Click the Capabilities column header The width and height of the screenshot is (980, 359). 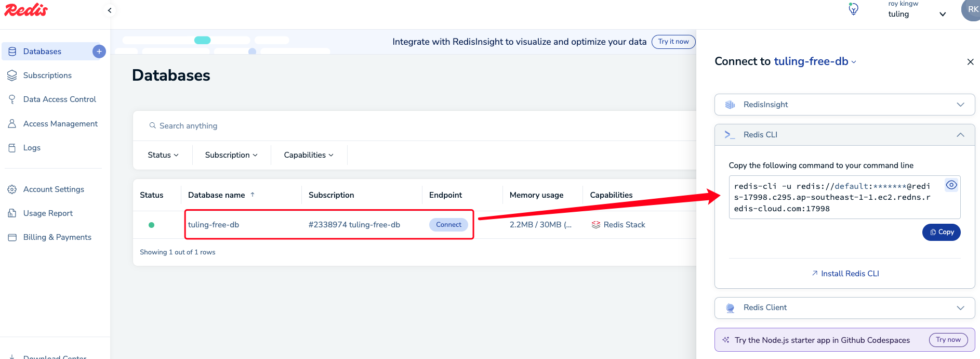point(611,195)
